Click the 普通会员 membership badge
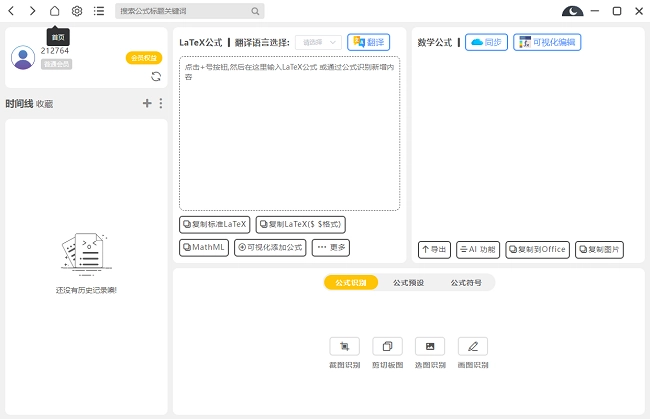Viewport: 650px width, 419px height. point(56,64)
